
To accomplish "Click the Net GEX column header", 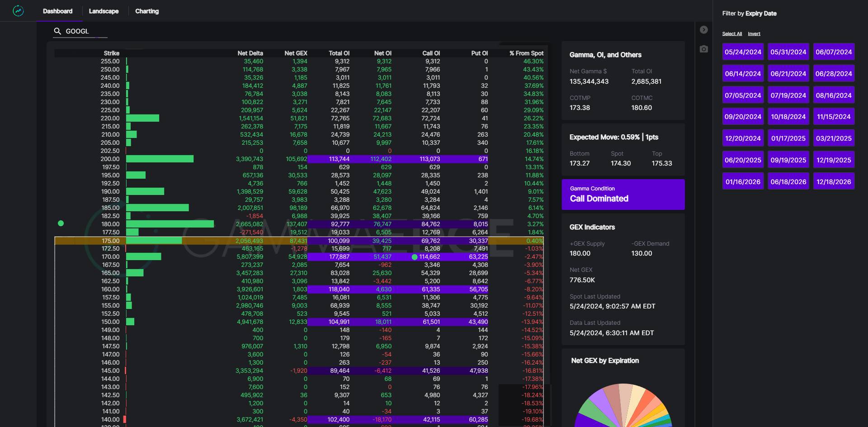I will pos(296,53).
